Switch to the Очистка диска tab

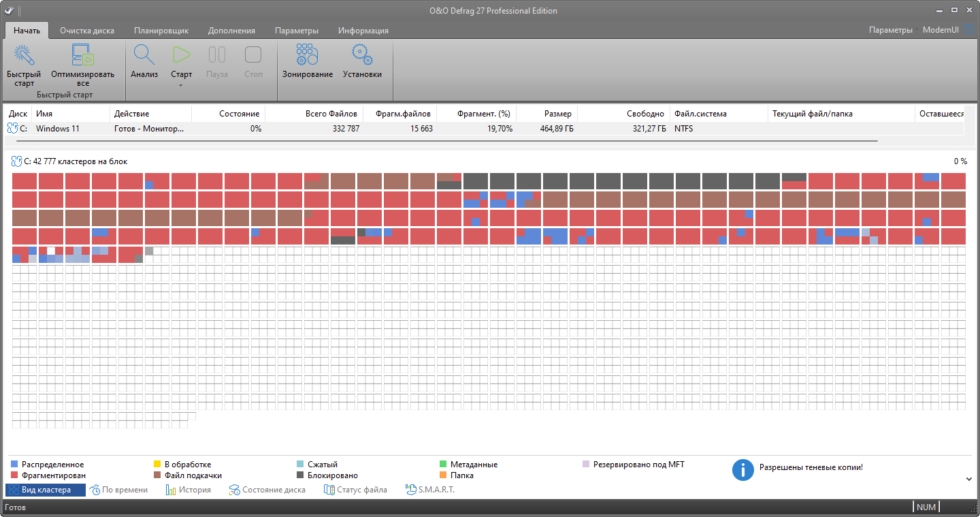coord(87,31)
